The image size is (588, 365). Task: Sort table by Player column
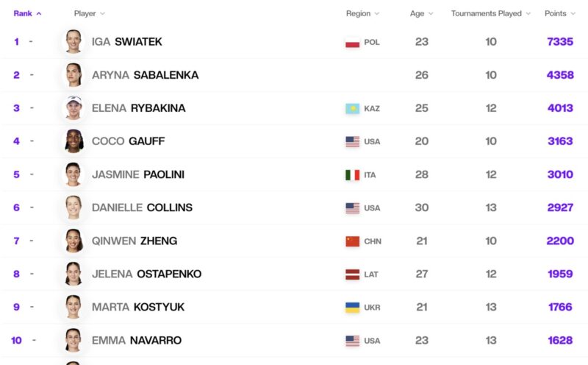89,13
